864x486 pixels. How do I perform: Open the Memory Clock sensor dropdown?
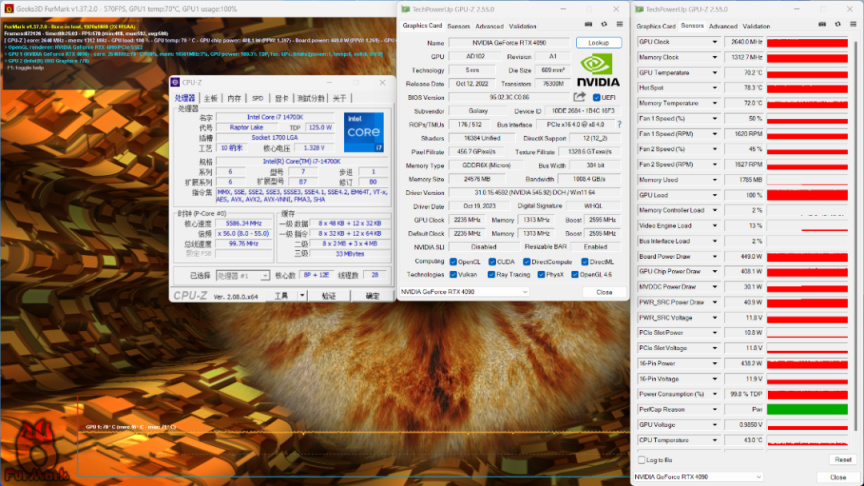(x=715, y=57)
